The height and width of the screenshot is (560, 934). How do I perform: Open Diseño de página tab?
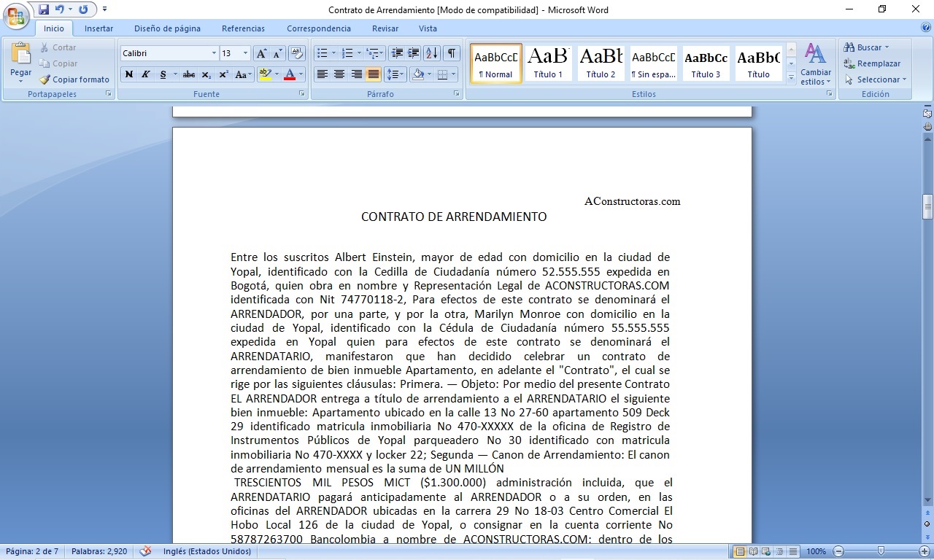click(167, 28)
